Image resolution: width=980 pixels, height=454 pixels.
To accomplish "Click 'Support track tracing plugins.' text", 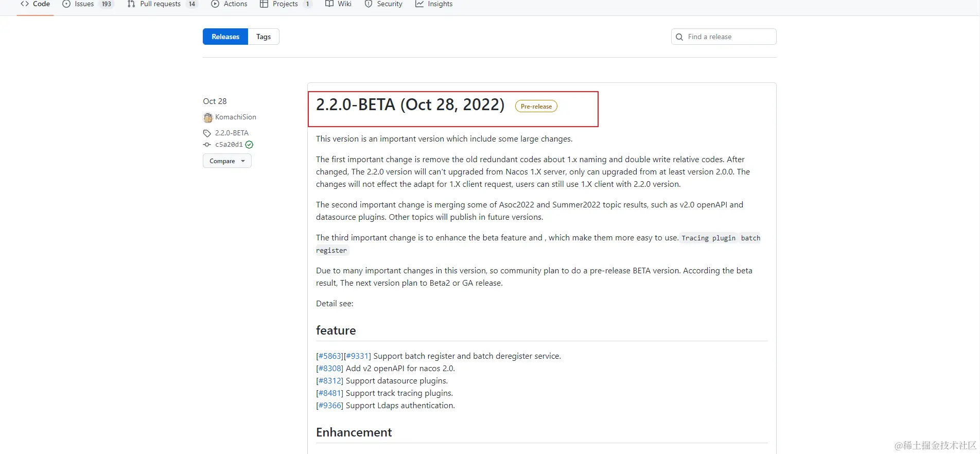I will (x=399, y=393).
